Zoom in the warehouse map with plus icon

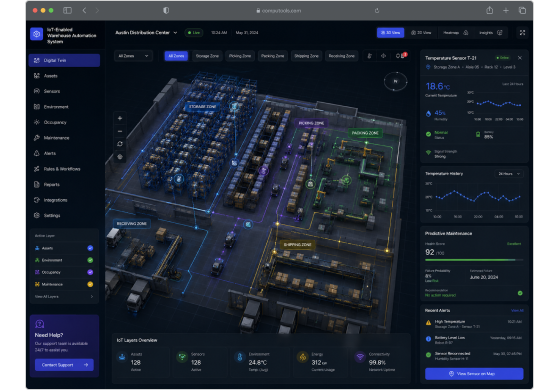[120, 118]
